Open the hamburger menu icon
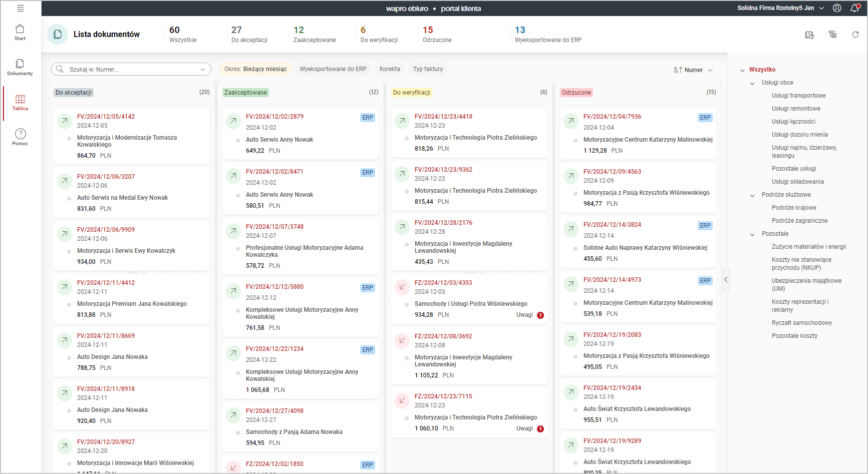The image size is (868, 474). coord(21,9)
